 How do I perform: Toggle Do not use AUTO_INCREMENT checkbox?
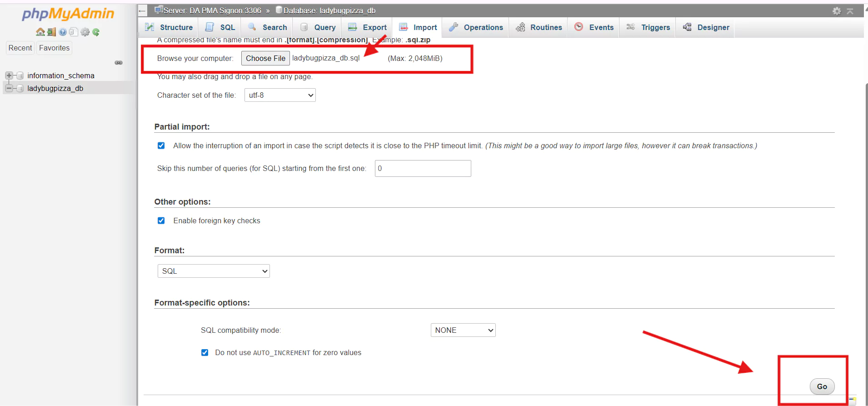click(x=205, y=352)
